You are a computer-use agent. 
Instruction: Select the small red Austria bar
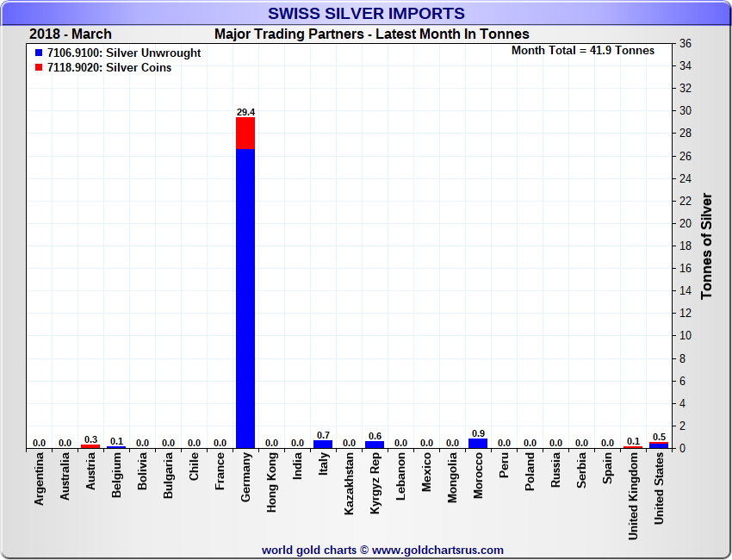(x=90, y=446)
